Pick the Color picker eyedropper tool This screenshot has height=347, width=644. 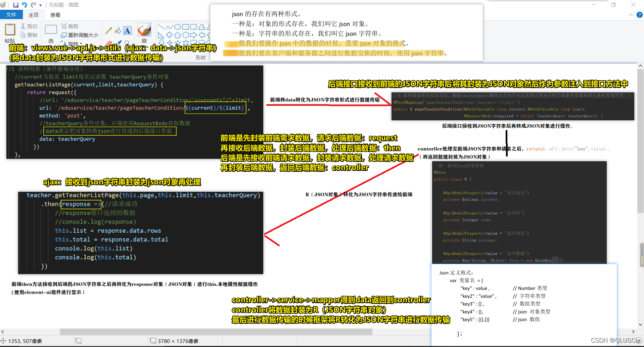pyautogui.click(x=119, y=43)
